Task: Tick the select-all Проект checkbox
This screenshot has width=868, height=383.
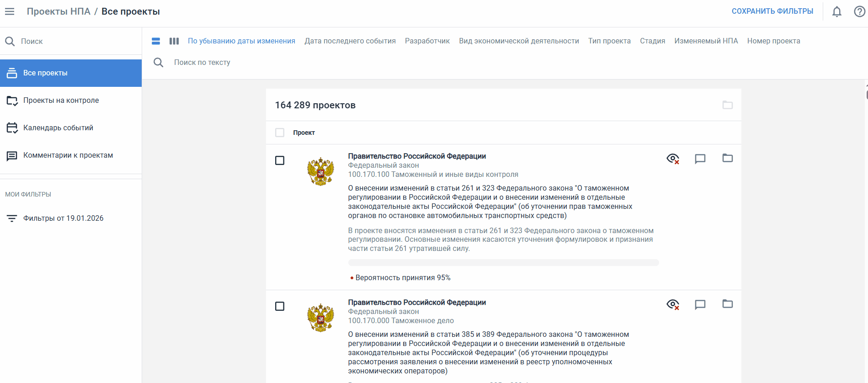Action: [280, 133]
